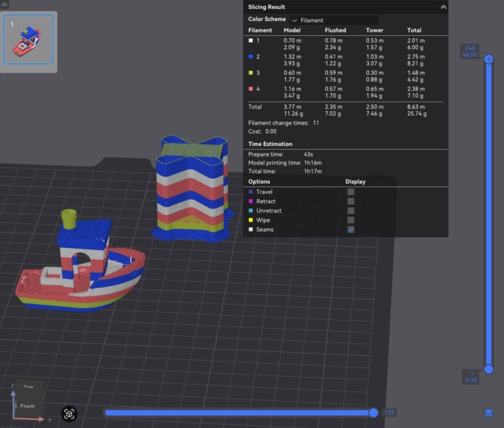
Task: Click the Benchy boat model
Action: point(80,267)
